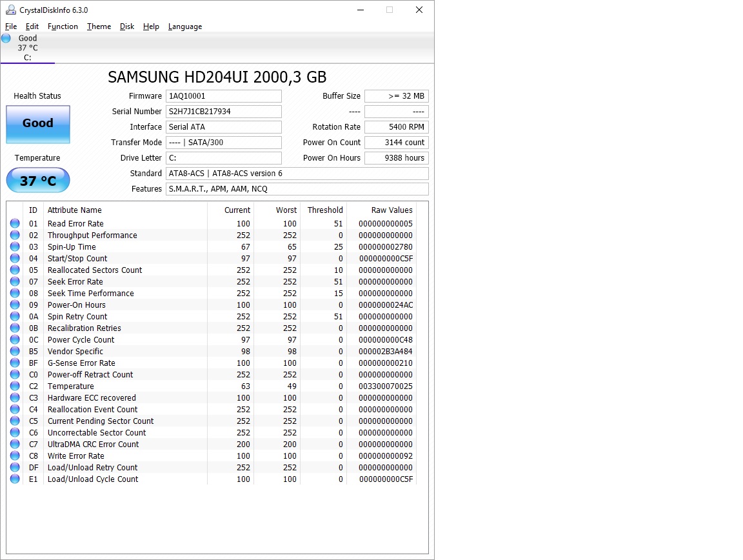Click status orb for Load/Unload Retry Count
Image resolution: width=743 pixels, height=560 pixels.
[15, 468]
